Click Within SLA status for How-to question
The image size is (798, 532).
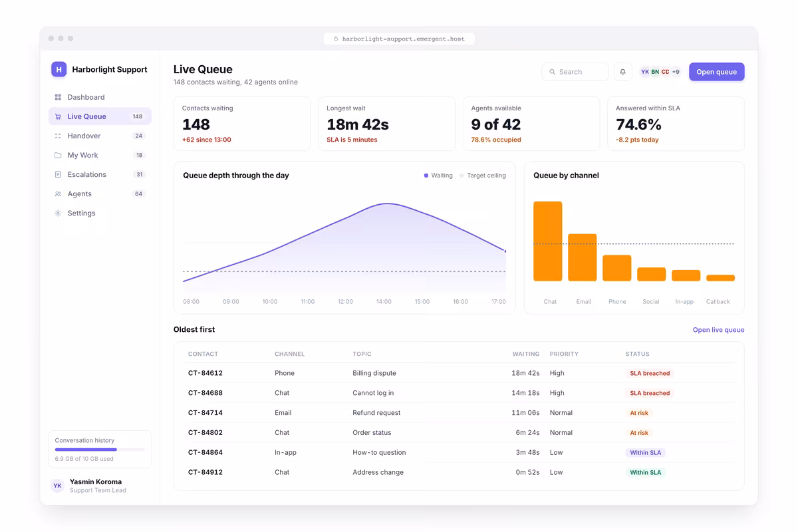[x=646, y=452]
